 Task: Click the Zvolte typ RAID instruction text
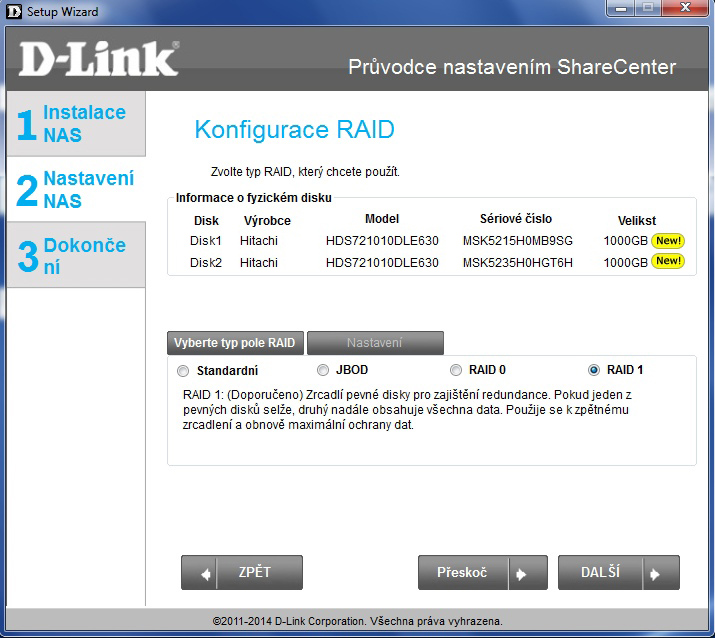point(305,172)
